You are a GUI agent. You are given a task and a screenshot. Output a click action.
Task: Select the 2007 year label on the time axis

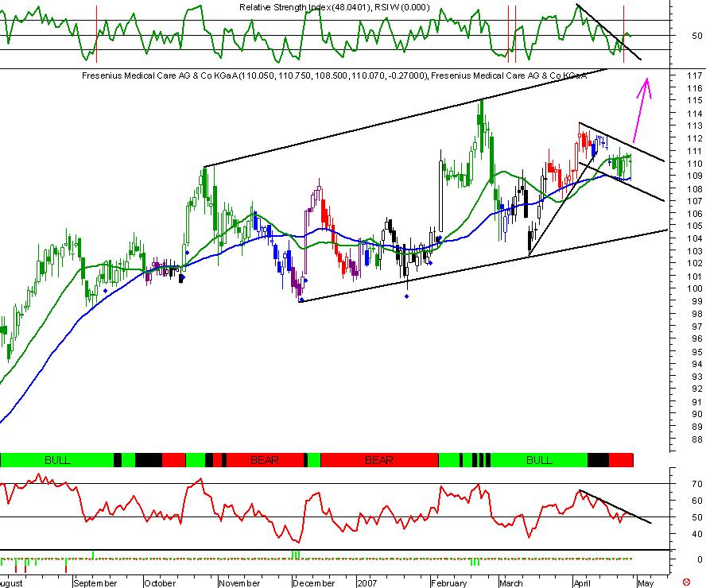pyautogui.click(x=367, y=583)
